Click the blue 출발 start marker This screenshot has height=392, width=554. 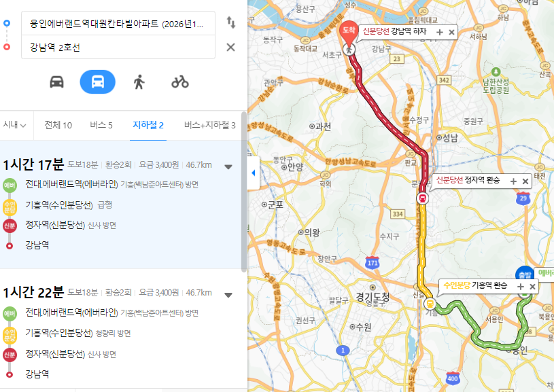(x=524, y=274)
